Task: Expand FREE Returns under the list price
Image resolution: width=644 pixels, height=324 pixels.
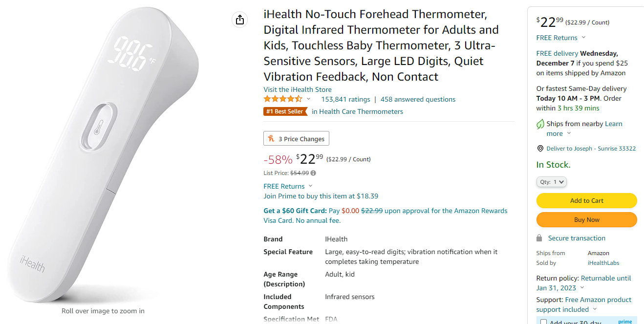Action: tap(310, 186)
